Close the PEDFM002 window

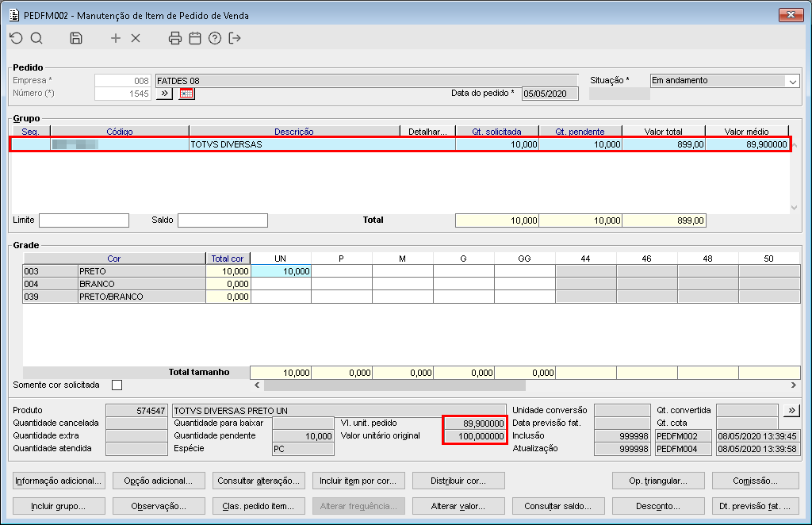pyautogui.click(x=791, y=14)
